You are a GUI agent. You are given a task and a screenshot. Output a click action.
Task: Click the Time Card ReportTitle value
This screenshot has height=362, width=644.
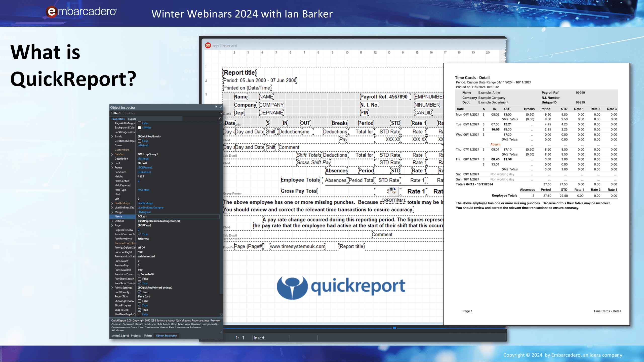(144, 297)
